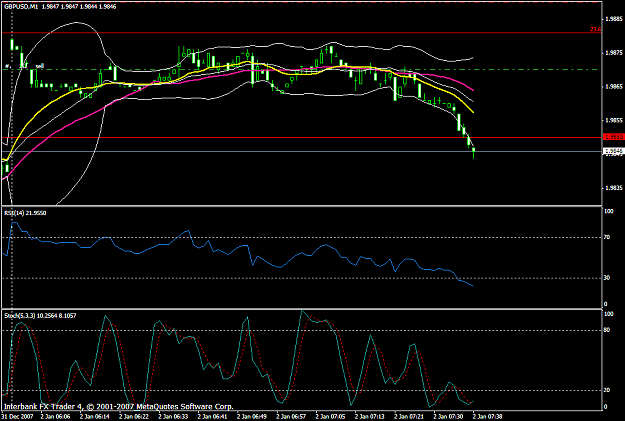The width and height of the screenshot is (625, 421).
Task: Click the '2 Jan 06:06' time label
Action: click(x=55, y=417)
